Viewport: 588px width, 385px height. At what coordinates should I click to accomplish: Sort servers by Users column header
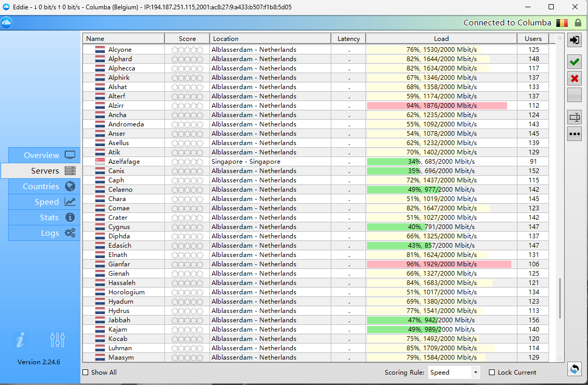point(533,39)
